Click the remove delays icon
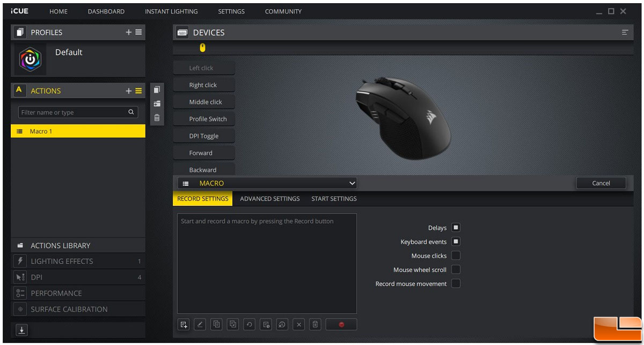This screenshot has width=644, height=345. coord(282,324)
